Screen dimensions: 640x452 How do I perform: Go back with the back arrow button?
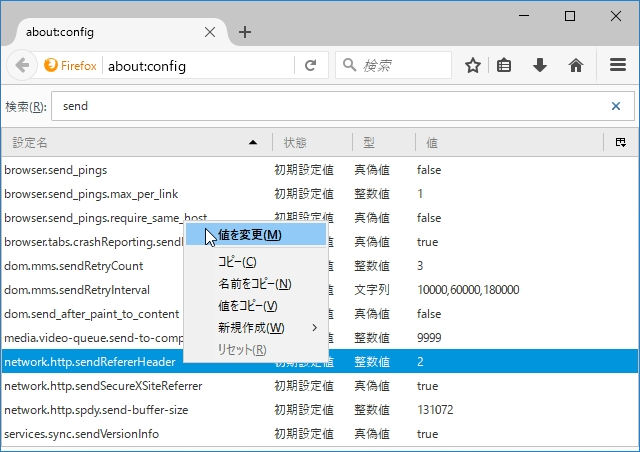[22, 65]
